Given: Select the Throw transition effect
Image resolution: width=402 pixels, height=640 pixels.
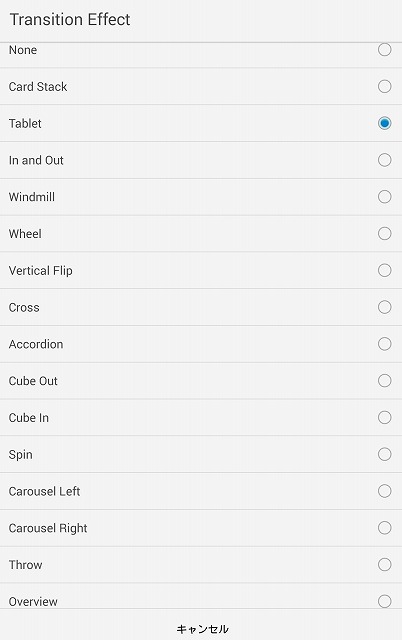Looking at the screenshot, I should (x=201, y=564).
